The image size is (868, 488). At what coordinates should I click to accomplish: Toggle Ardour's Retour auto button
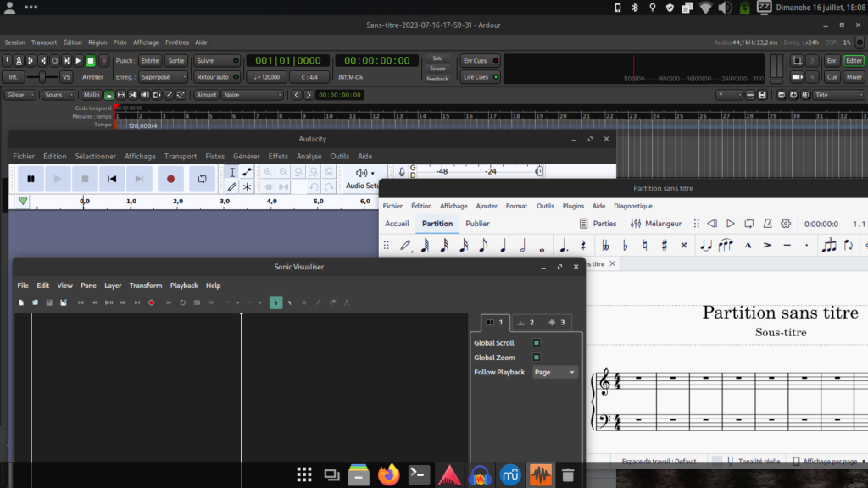(x=217, y=77)
